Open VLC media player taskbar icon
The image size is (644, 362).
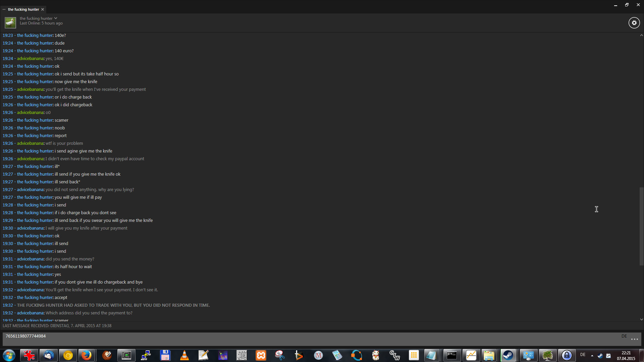click(184, 355)
